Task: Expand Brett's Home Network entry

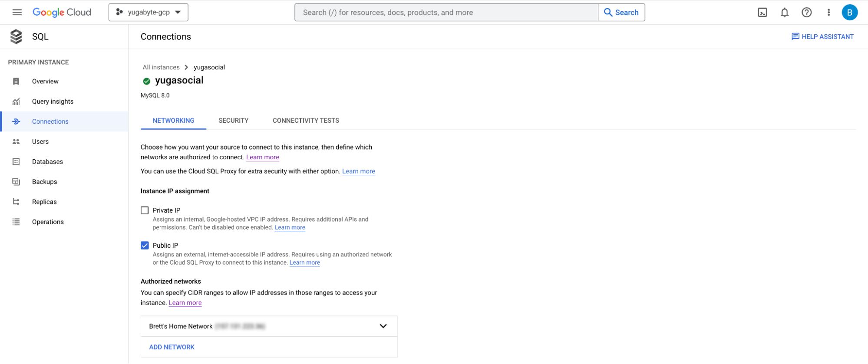Action: pos(269,326)
